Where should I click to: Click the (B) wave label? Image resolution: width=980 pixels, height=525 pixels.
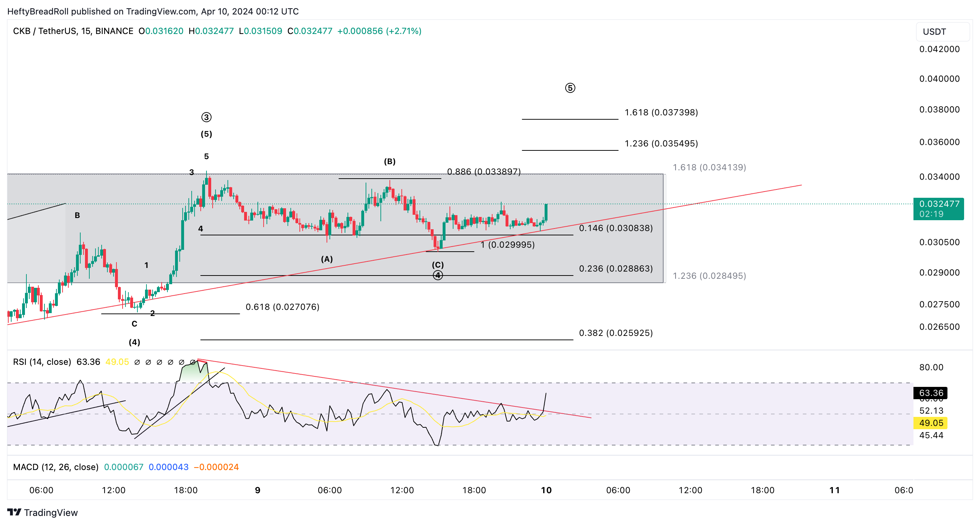click(x=389, y=161)
